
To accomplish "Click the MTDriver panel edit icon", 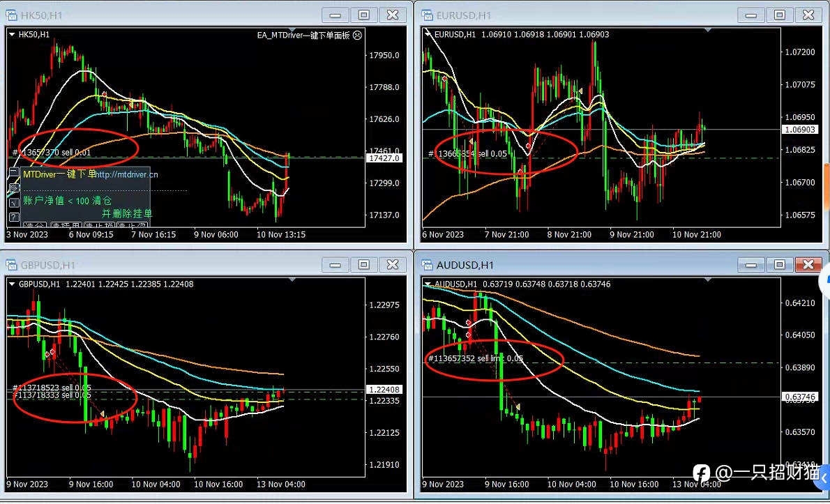I will (x=14, y=188).
